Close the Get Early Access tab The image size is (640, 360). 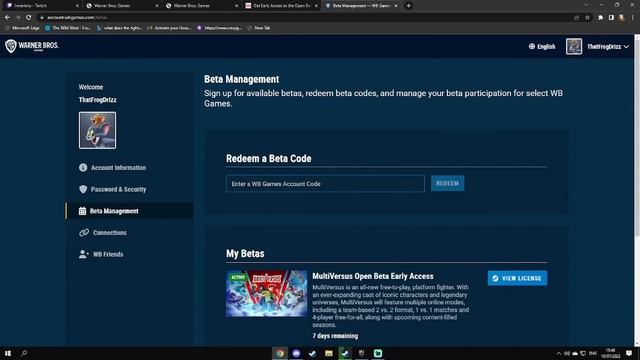click(x=316, y=6)
